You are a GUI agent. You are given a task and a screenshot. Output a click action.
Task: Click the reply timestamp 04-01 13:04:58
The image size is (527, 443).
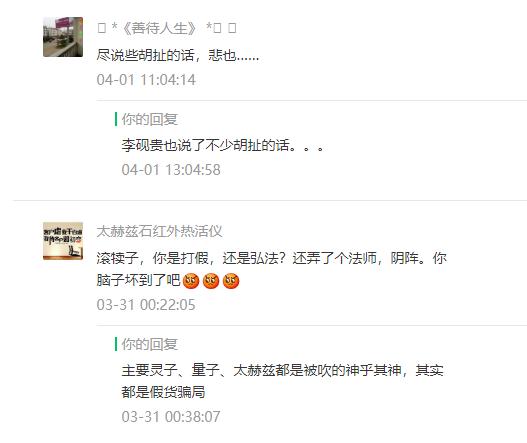coord(171,170)
